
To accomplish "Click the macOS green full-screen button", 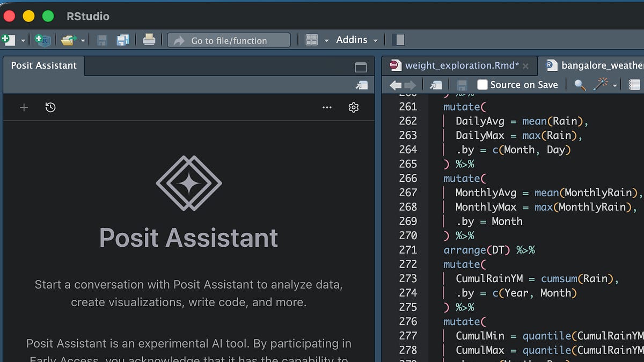I will (x=48, y=16).
